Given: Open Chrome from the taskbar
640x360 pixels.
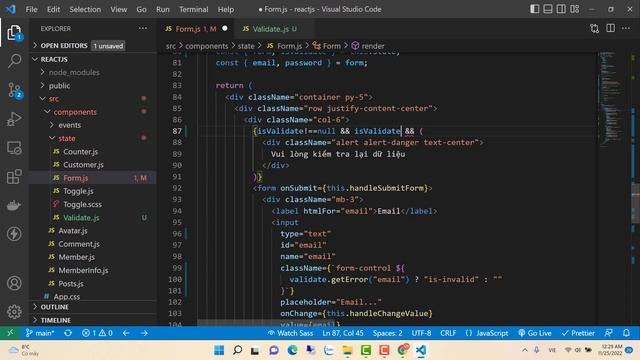Looking at the screenshot, I should click(x=403, y=350).
